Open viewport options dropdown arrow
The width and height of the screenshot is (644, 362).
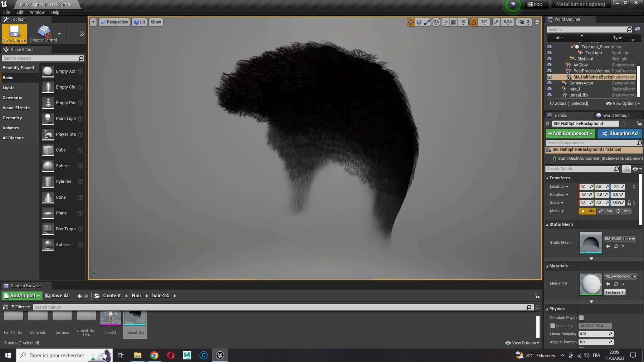(93, 22)
